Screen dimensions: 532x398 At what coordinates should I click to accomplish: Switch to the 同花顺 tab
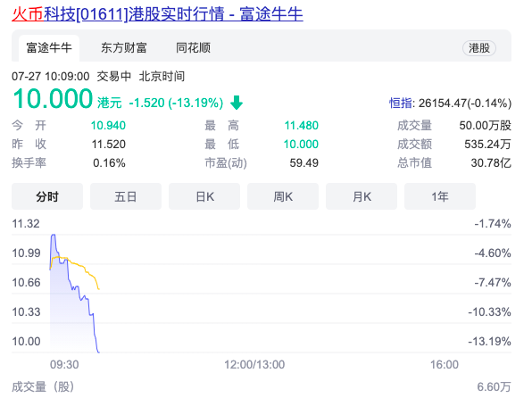(x=193, y=48)
